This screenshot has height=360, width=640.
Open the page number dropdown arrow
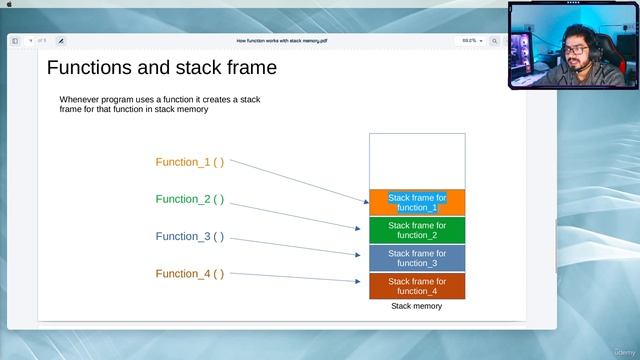coord(30,41)
